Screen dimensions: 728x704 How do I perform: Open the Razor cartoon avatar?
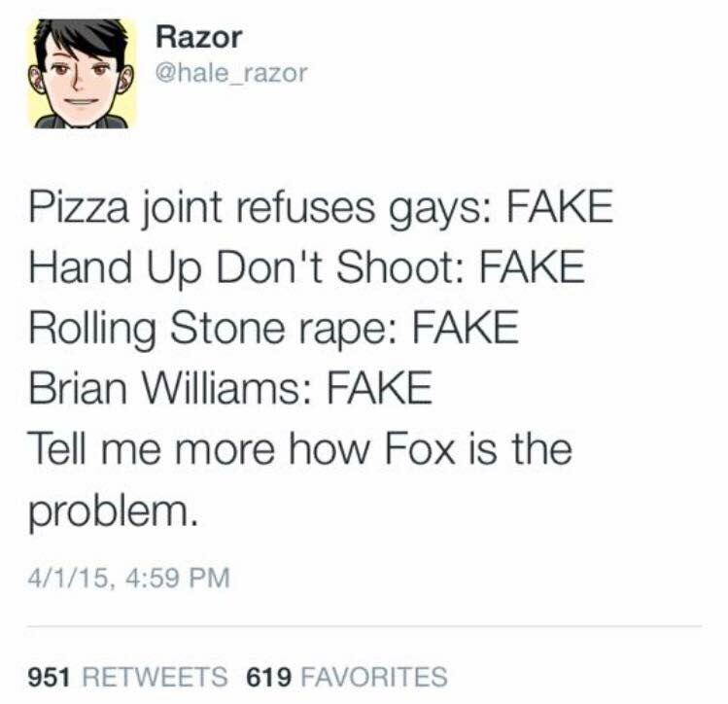[x=83, y=74]
